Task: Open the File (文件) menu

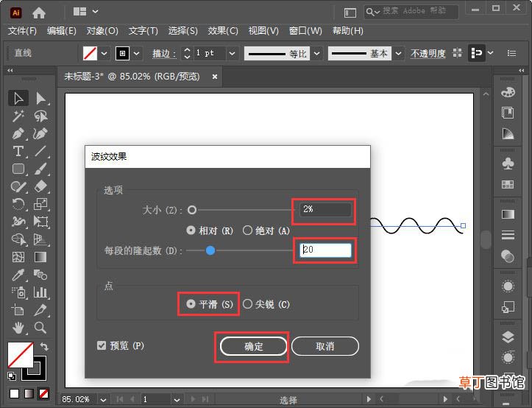Action: coord(22,31)
